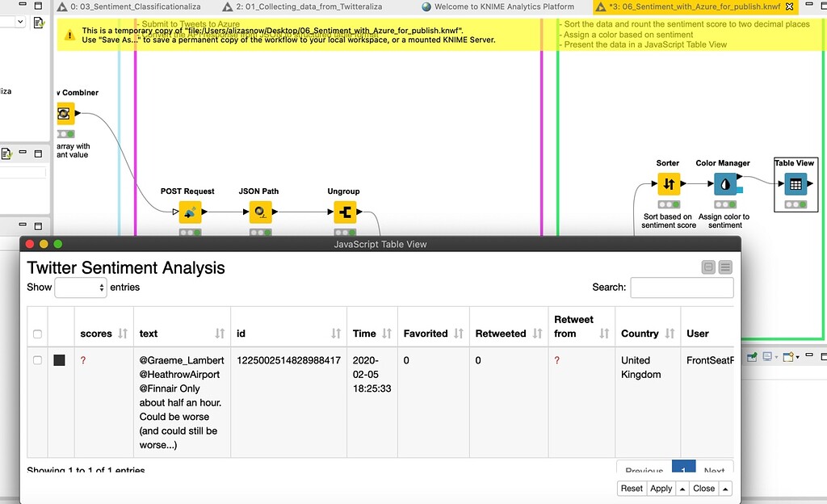Expand the Close button's dropdown arrow

point(724,488)
